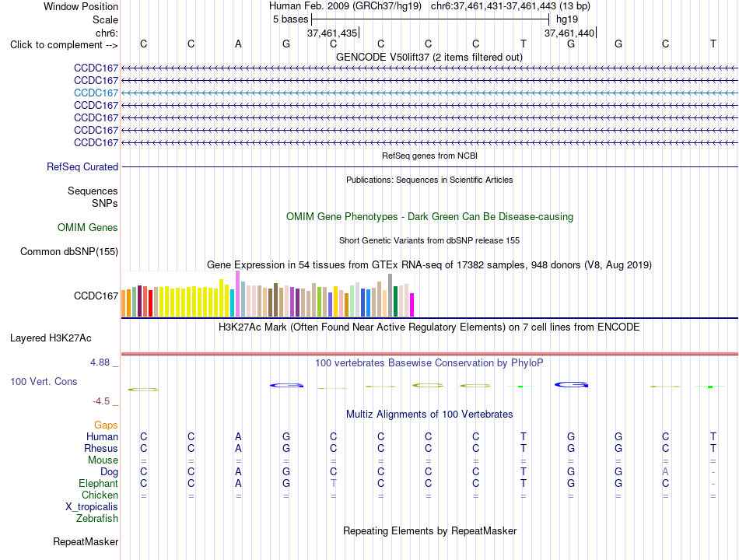Viewport: 739px width, 560px height.
Task: Click the 4.88 PhyloP upper scale value
Action: (x=100, y=362)
